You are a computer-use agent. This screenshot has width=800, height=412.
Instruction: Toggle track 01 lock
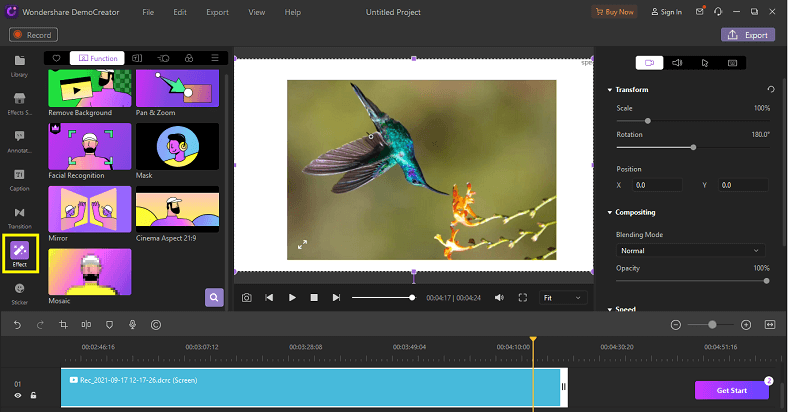click(x=34, y=395)
